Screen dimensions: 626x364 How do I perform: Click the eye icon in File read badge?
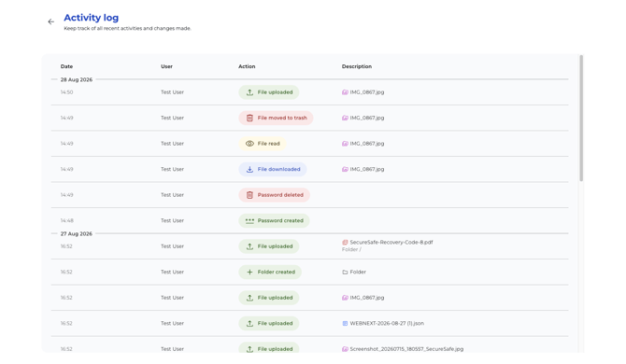coord(249,144)
